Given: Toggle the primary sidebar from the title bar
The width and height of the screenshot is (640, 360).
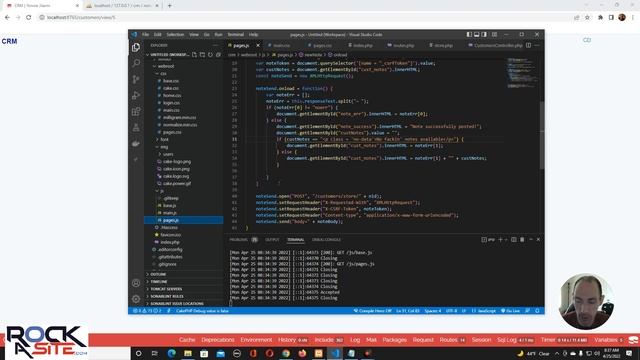Looking at the screenshot, I should point(469,35).
